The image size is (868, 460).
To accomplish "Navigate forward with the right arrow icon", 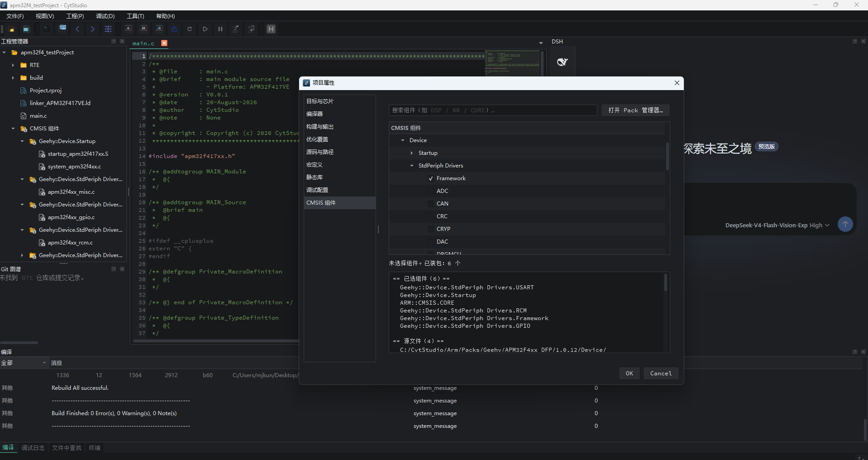I will click(93, 29).
